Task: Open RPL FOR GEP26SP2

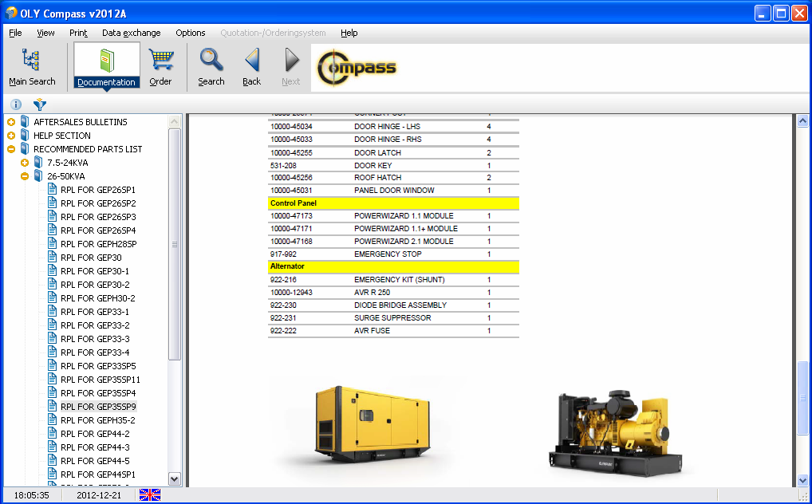Action: (x=98, y=203)
